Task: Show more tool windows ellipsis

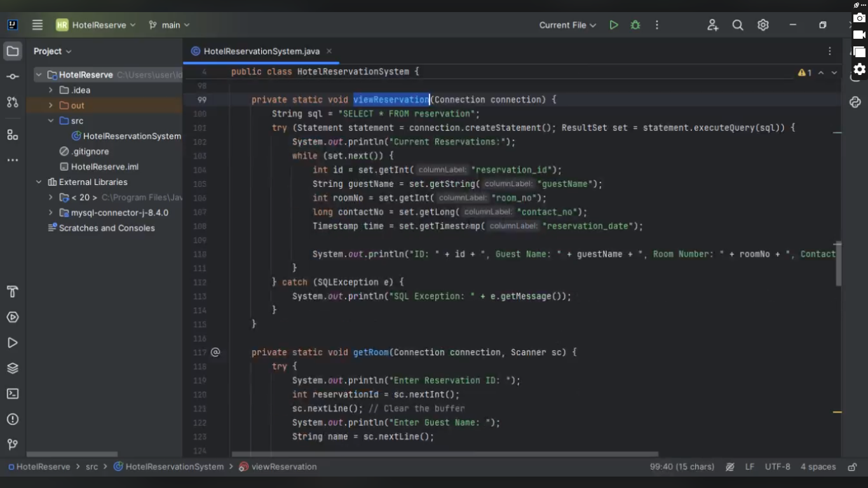Action: (13, 160)
